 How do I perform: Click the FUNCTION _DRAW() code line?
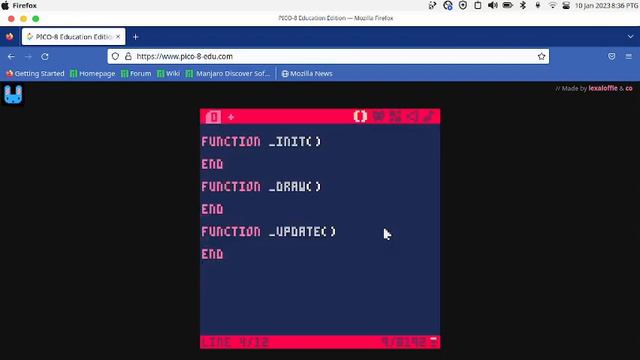[x=261, y=187]
